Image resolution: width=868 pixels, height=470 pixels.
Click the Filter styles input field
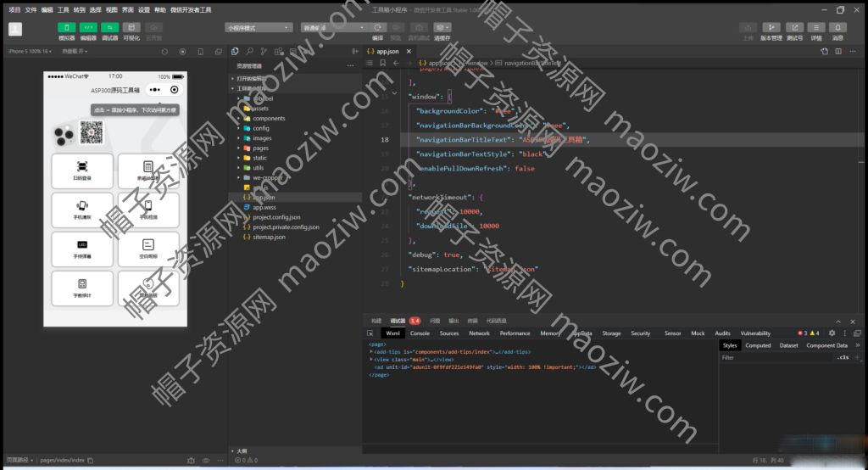775,358
